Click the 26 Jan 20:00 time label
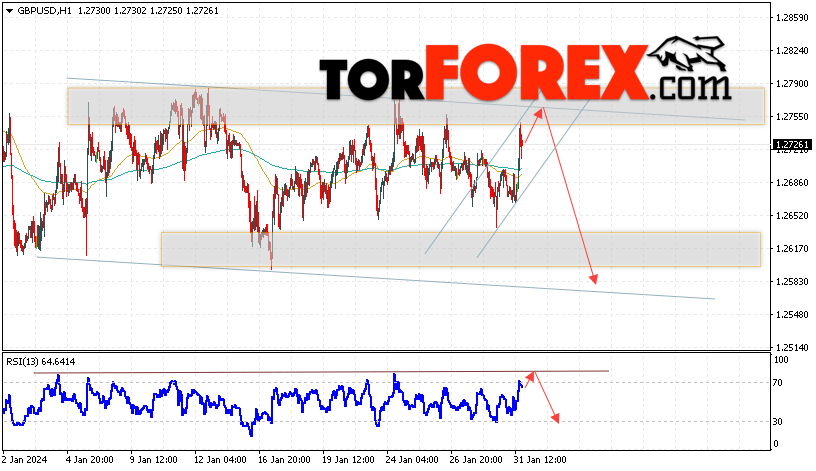816x471 pixels. point(476,460)
